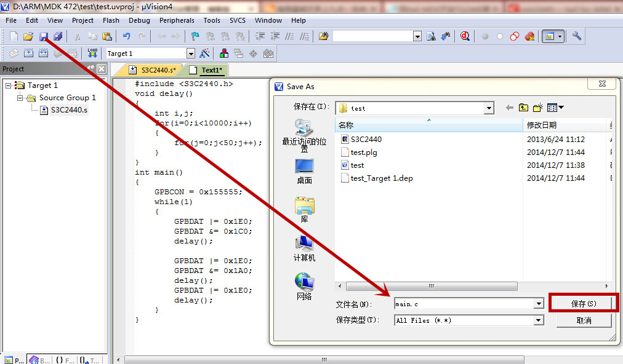This screenshot has height=364, width=623.
Task: Click the Incremental Find icon
Action: [446, 36]
